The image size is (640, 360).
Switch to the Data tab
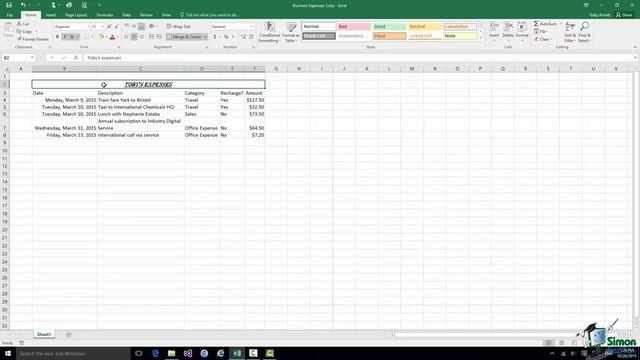point(127,15)
